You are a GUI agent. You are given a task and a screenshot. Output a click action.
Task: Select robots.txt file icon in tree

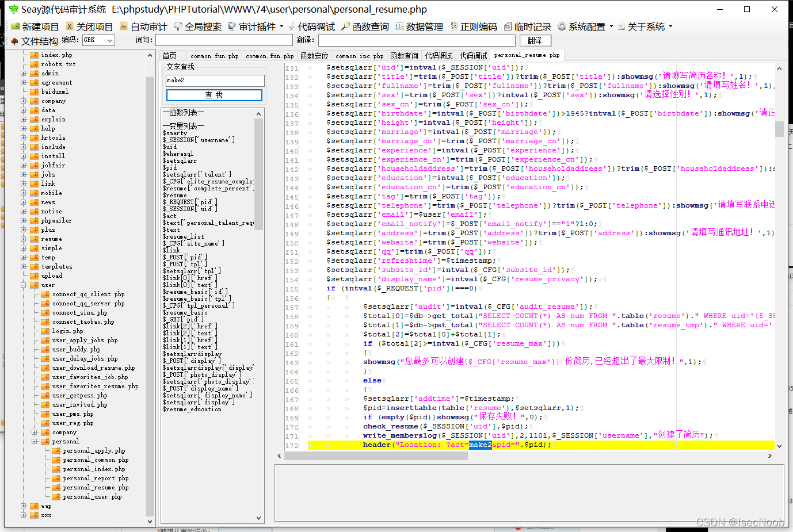pyautogui.click(x=35, y=64)
